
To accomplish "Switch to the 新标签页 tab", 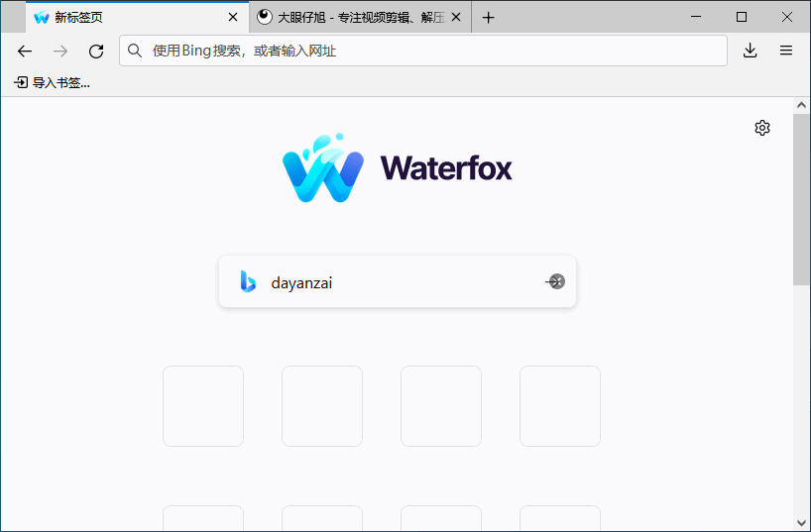I will [137, 17].
